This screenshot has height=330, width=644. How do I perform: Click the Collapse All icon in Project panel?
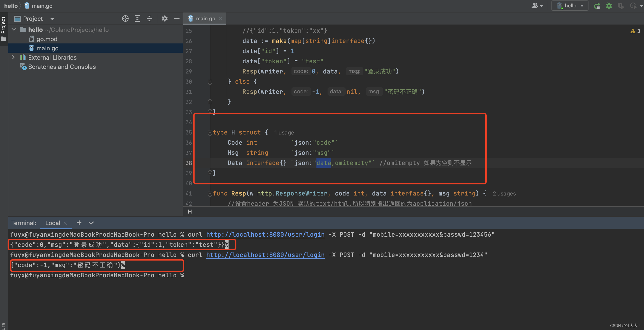149,18
